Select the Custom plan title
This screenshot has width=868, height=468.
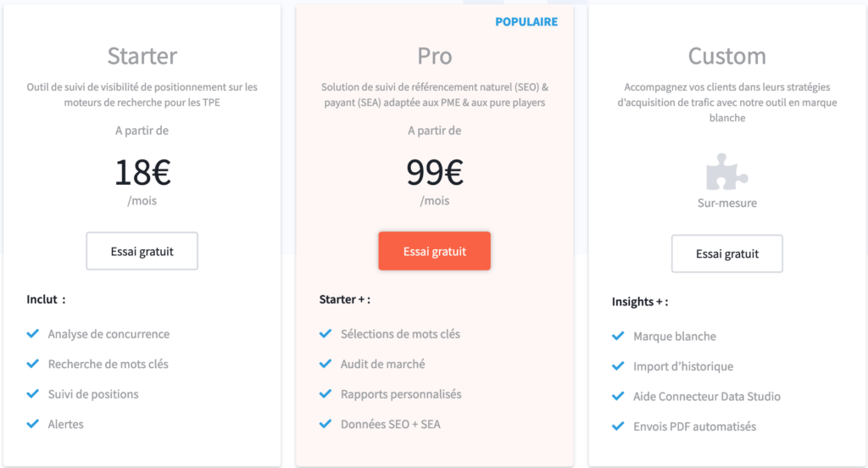(x=726, y=56)
